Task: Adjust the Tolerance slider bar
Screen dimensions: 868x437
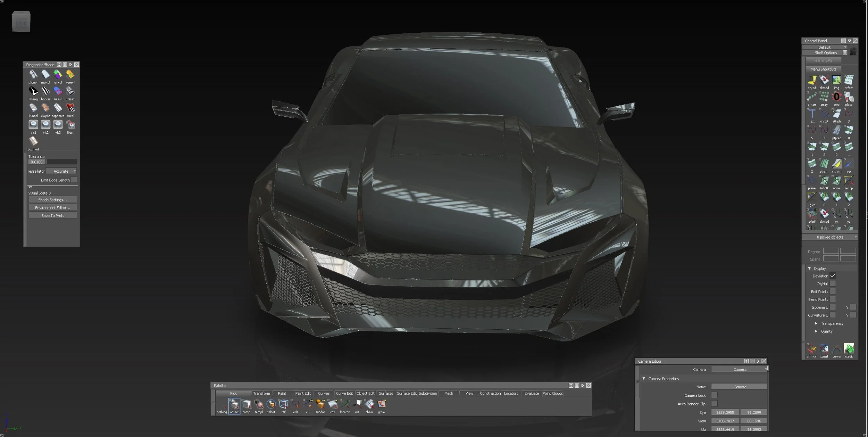Action: point(62,162)
